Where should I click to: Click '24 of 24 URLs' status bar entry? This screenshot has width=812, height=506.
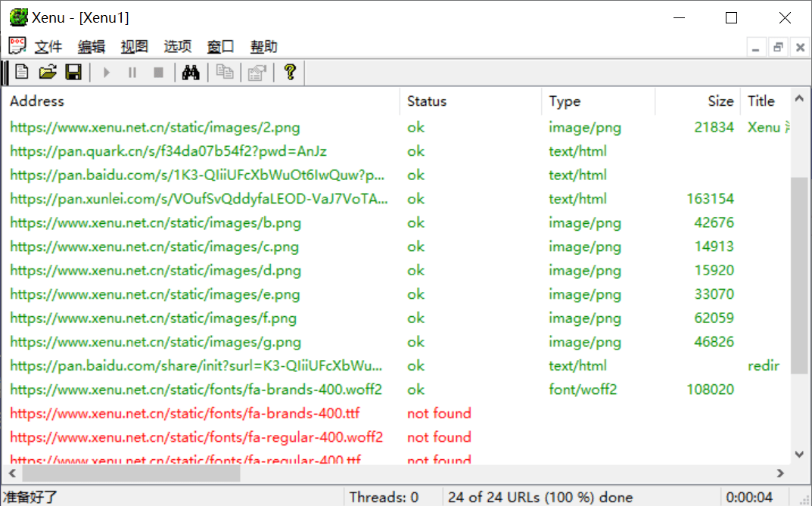pos(540,497)
